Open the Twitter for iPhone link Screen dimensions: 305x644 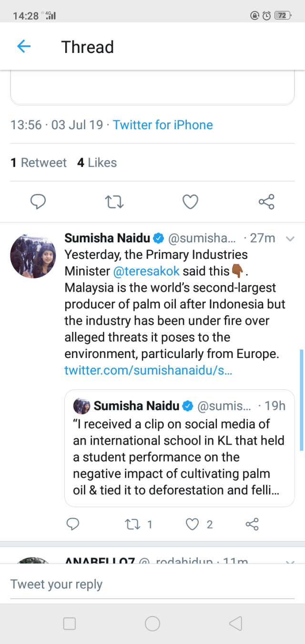pyautogui.click(x=163, y=125)
